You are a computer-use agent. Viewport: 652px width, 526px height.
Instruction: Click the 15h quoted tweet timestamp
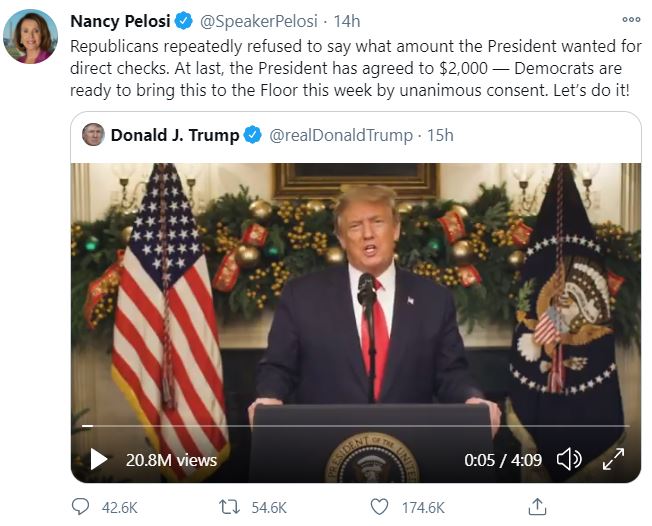point(440,135)
